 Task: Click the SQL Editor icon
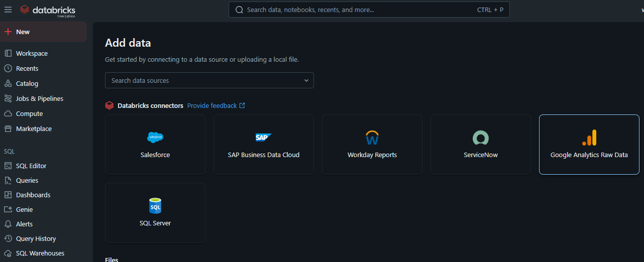(x=8, y=166)
